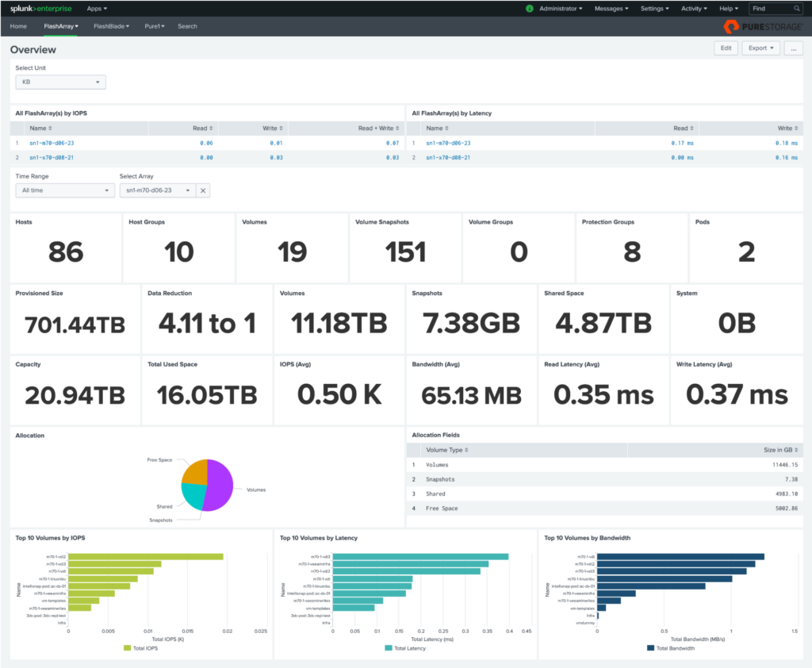Screen dimensions: 812x668
Task: Click the Capacity 20.94TB value
Action: point(75,395)
